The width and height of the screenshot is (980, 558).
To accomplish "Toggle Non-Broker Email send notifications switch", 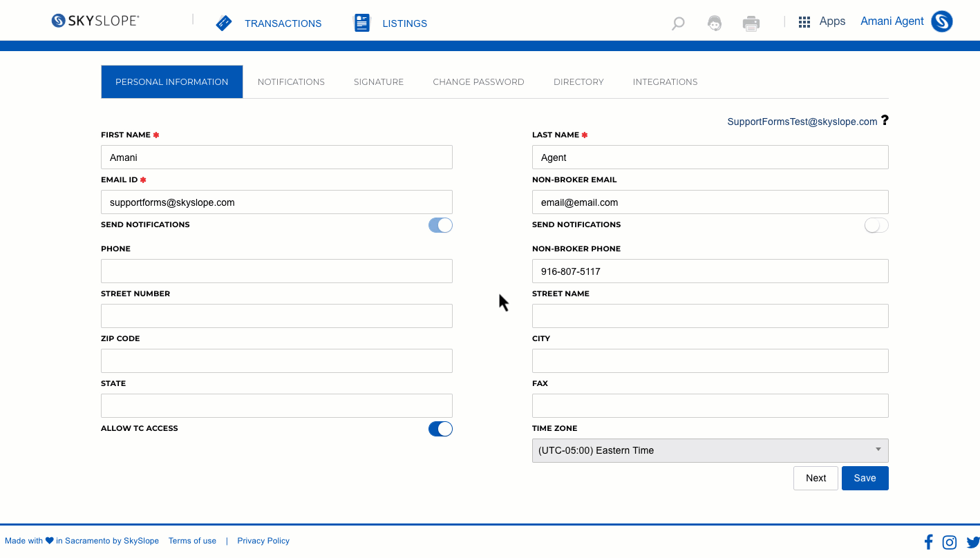I will pos(876,225).
